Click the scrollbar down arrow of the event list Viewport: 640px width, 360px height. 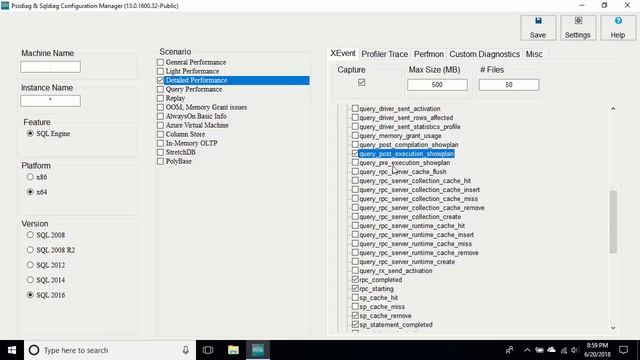(613, 327)
